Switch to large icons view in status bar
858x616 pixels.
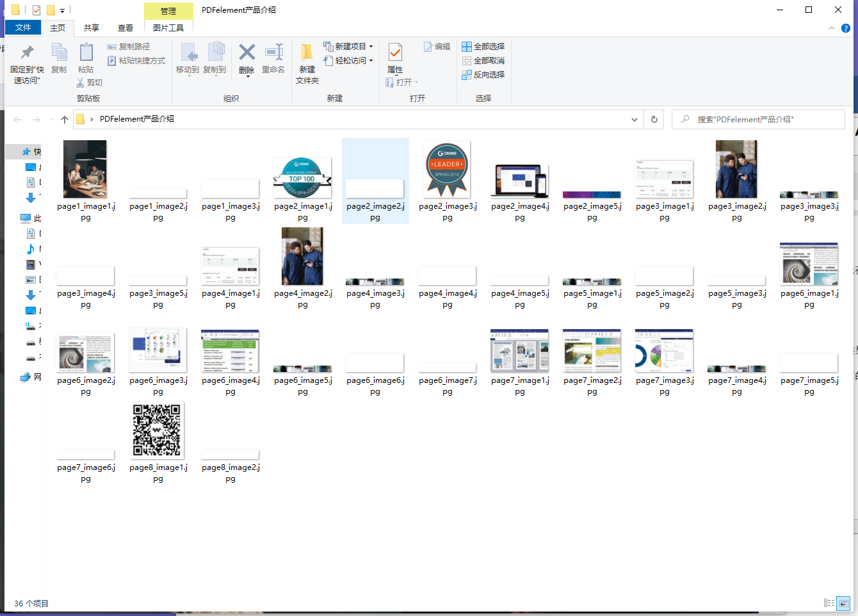(843, 603)
